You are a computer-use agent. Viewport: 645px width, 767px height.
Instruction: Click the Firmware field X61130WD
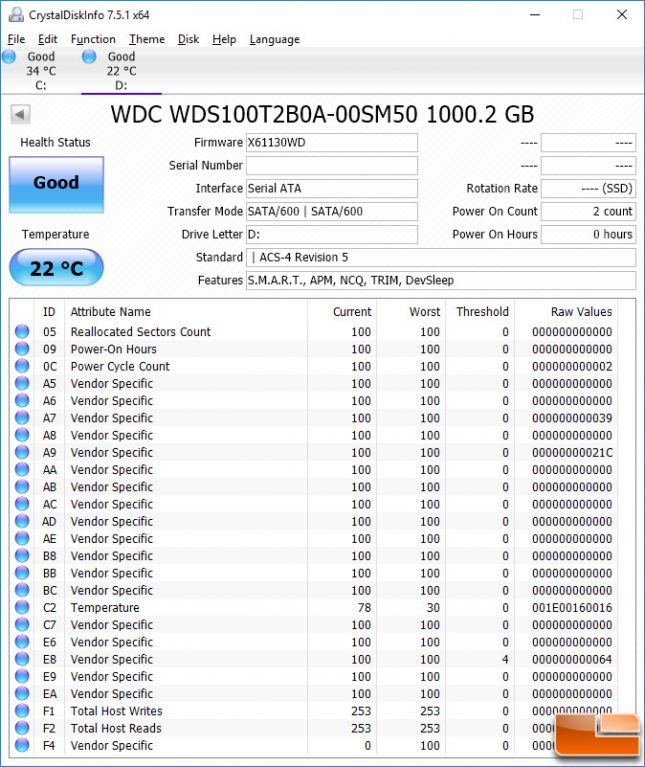click(x=332, y=142)
